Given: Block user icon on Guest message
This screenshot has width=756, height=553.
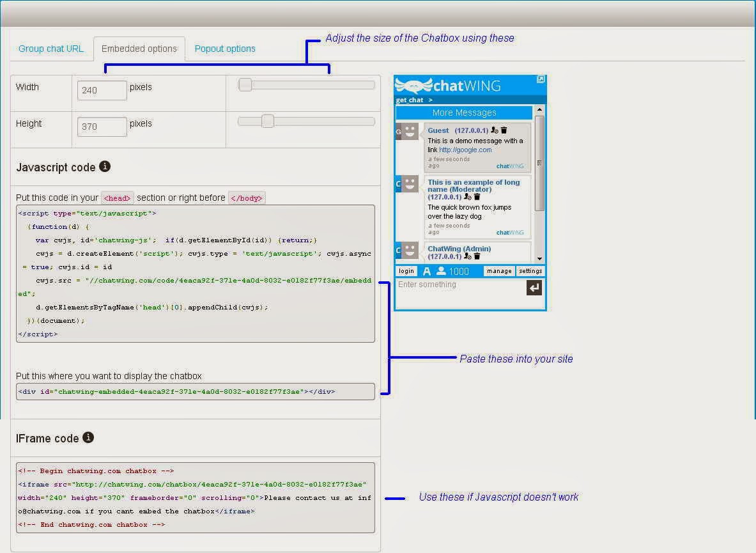Looking at the screenshot, I should click(x=494, y=130).
